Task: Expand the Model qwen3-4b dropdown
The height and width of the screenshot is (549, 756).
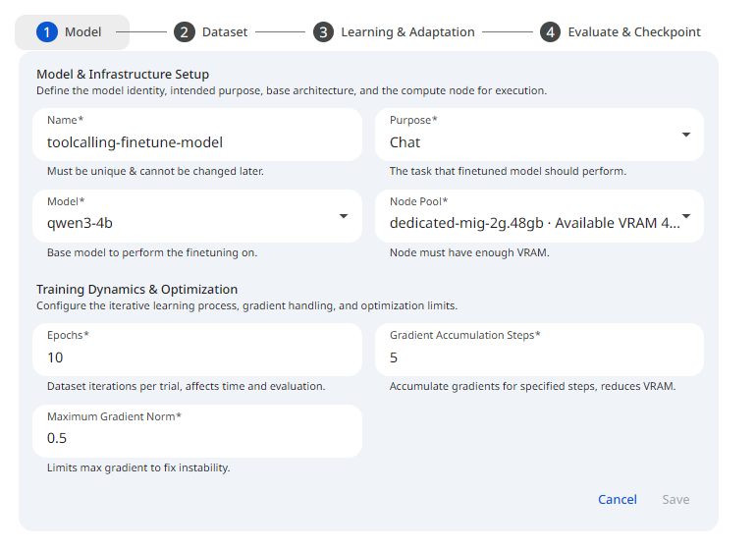Action: click(344, 216)
